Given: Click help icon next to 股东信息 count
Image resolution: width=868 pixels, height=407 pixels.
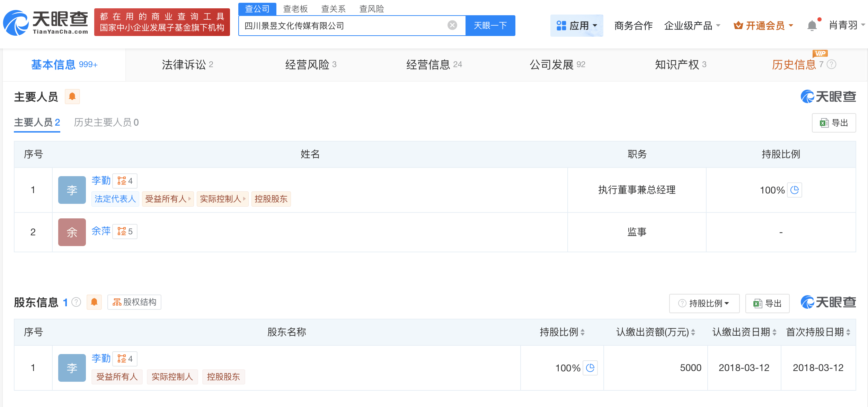Looking at the screenshot, I should 76,302.
